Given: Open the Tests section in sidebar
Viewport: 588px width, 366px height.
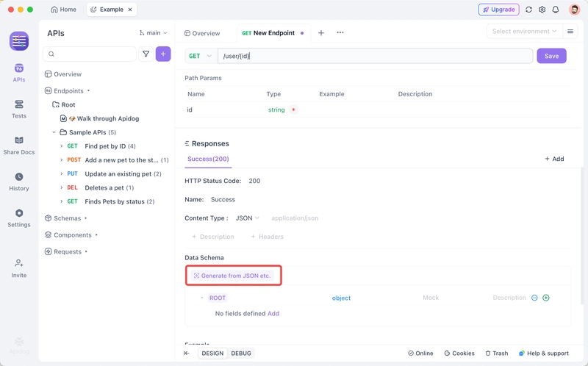Looking at the screenshot, I should pos(19,109).
